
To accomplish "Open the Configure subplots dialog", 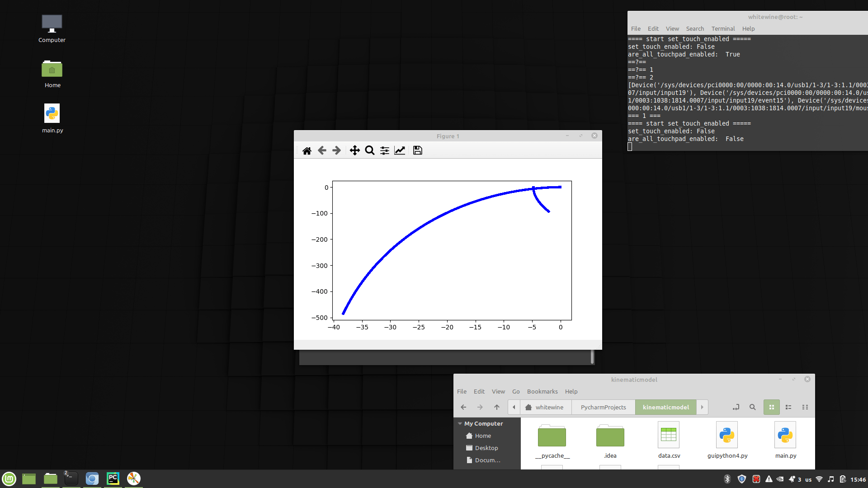I will [384, 150].
